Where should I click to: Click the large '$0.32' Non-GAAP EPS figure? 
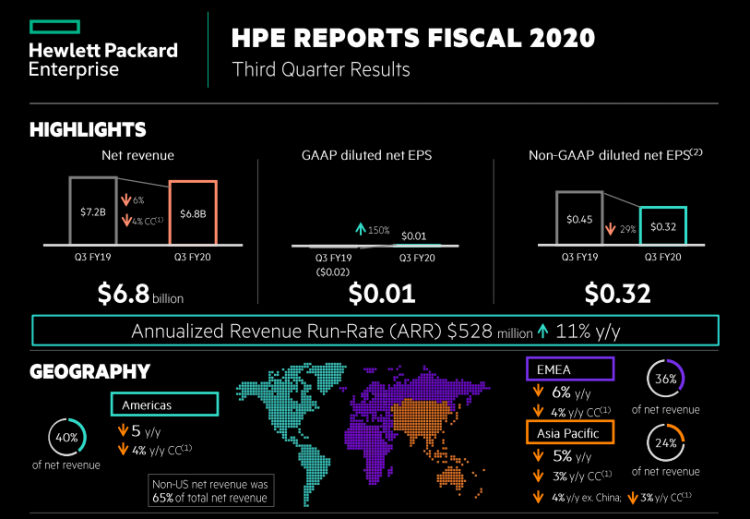click(x=618, y=294)
